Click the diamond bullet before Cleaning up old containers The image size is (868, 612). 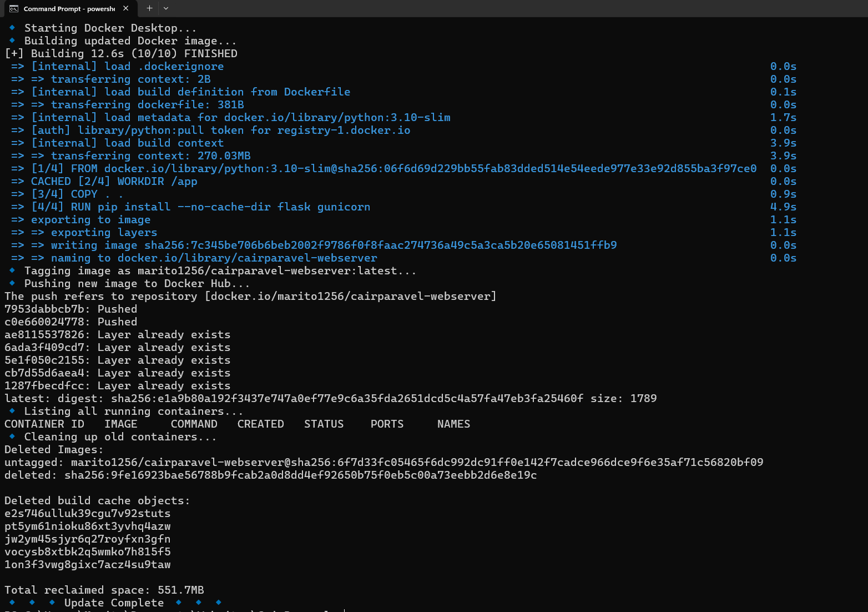(12, 437)
